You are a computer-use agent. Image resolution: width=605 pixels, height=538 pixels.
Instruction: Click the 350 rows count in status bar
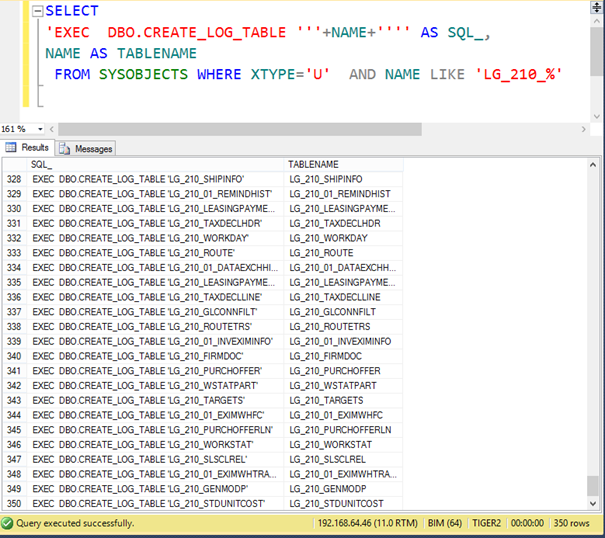pyautogui.click(x=571, y=523)
